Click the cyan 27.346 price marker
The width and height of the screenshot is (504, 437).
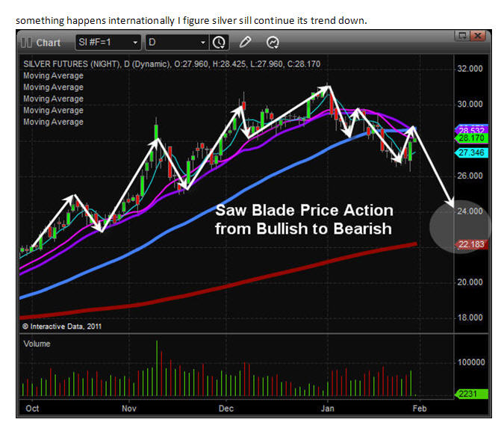[471, 152]
